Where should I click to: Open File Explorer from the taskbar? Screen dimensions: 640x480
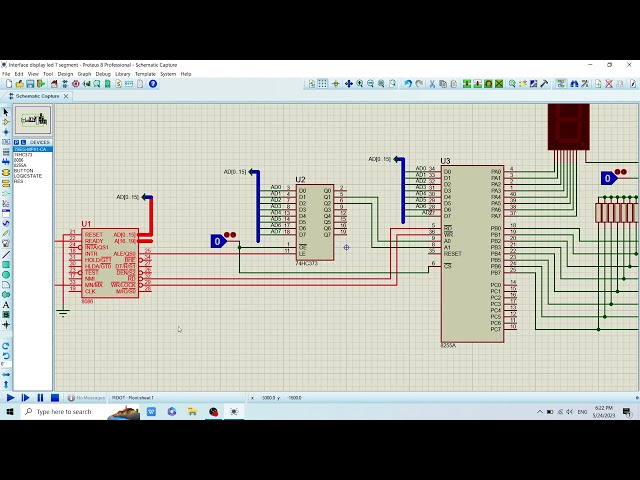193,412
